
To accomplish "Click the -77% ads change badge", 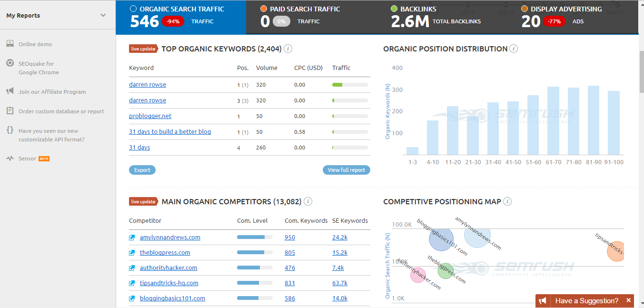I will coord(553,21).
